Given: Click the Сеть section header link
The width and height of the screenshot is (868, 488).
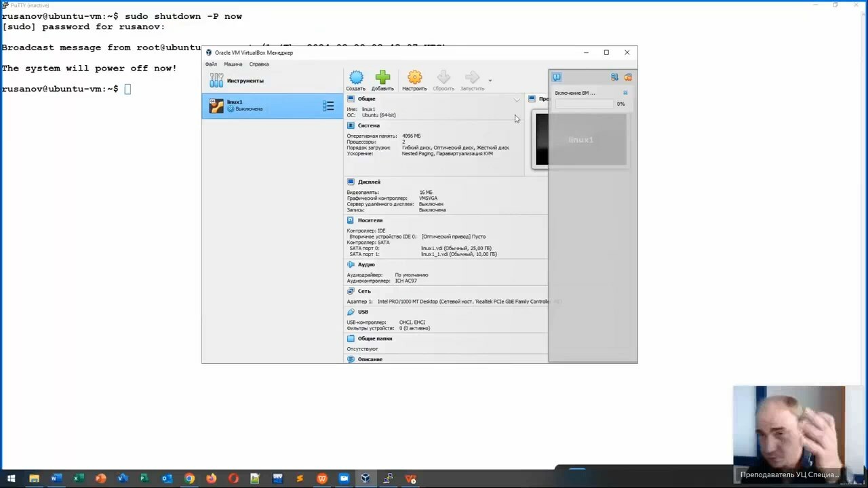Looking at the screenshot, I should click(x=364, y=291).
